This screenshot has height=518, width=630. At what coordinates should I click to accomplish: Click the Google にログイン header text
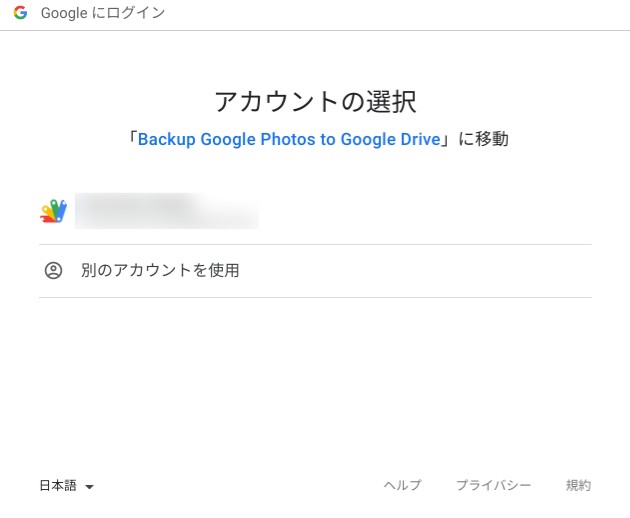pos(103,14)
